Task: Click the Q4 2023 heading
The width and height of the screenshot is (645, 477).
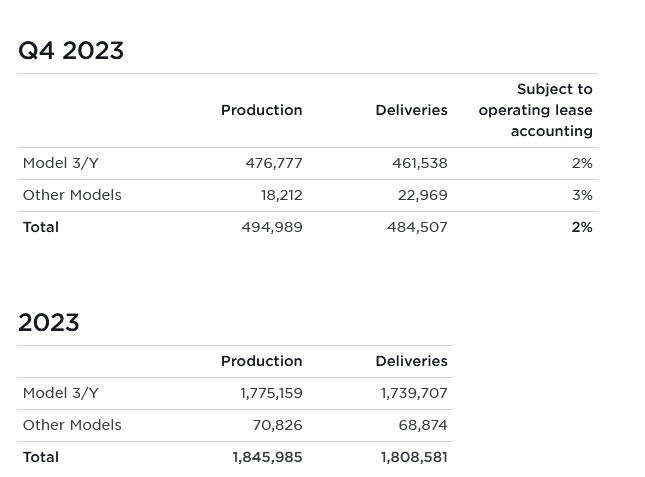Action: pos(71,51)
